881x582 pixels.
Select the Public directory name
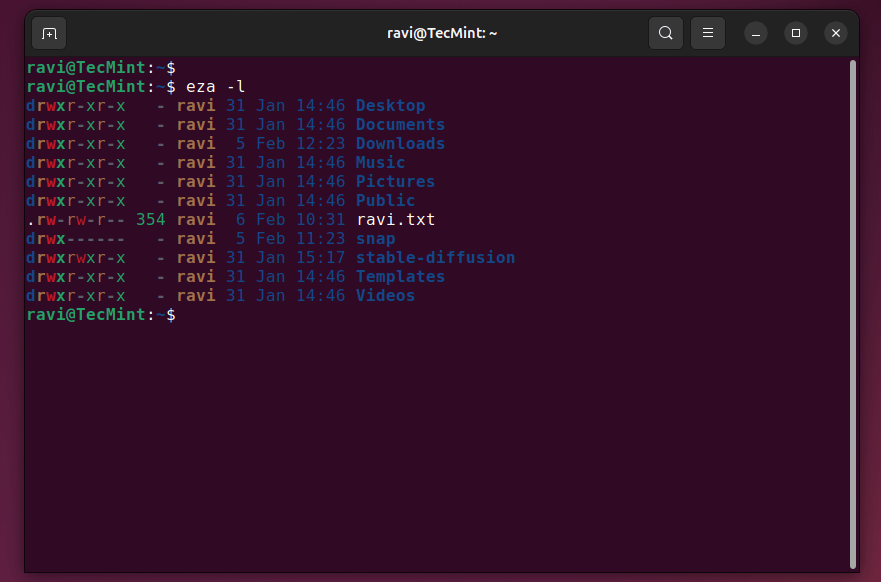(385, 201)
